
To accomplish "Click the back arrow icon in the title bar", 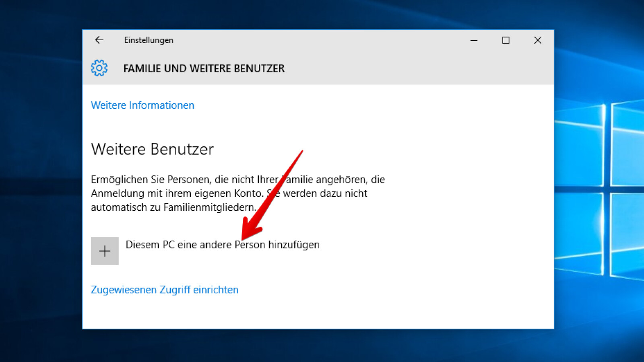I will point(99,40).
